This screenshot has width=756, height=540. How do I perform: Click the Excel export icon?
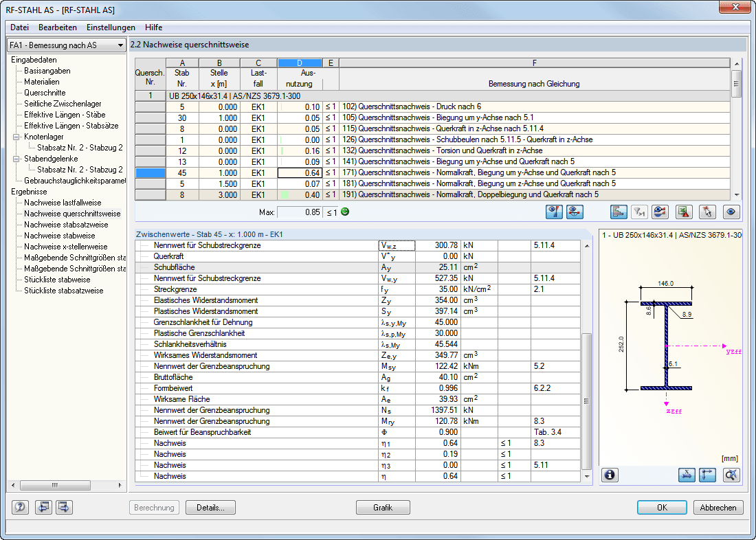pos(684,212)
